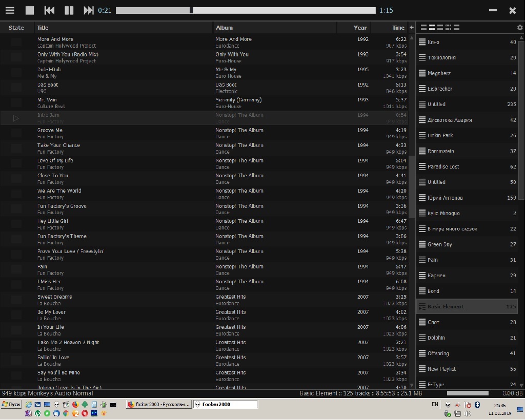
Task: Click track list scrollbar up arrow
Action: click(412, 37)
